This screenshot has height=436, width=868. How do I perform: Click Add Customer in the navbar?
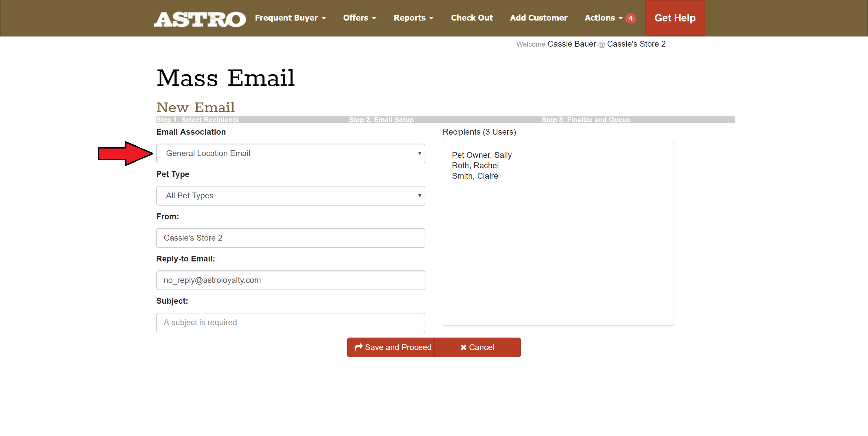[x=538, y=18]
